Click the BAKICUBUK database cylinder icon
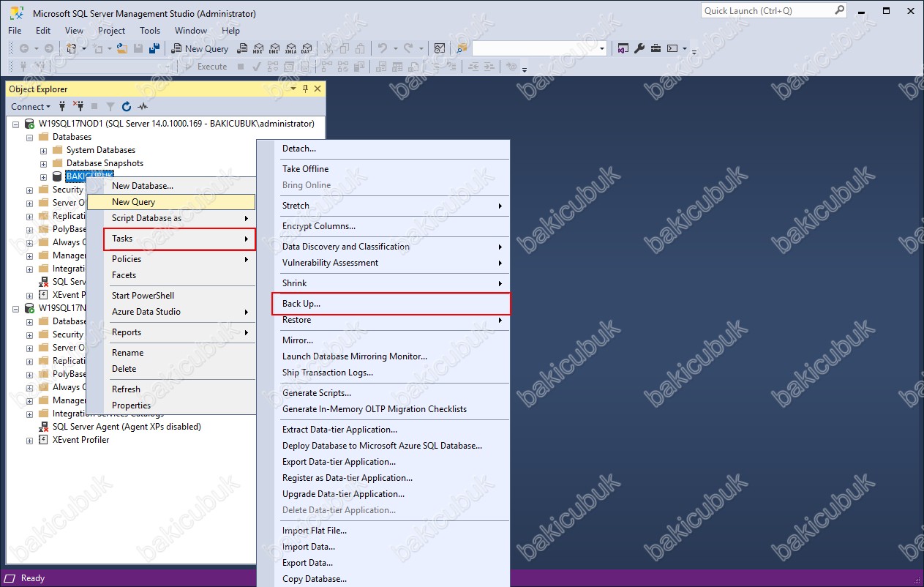The height and width of the screenshot is (587, 924). (x=58, y=176)
